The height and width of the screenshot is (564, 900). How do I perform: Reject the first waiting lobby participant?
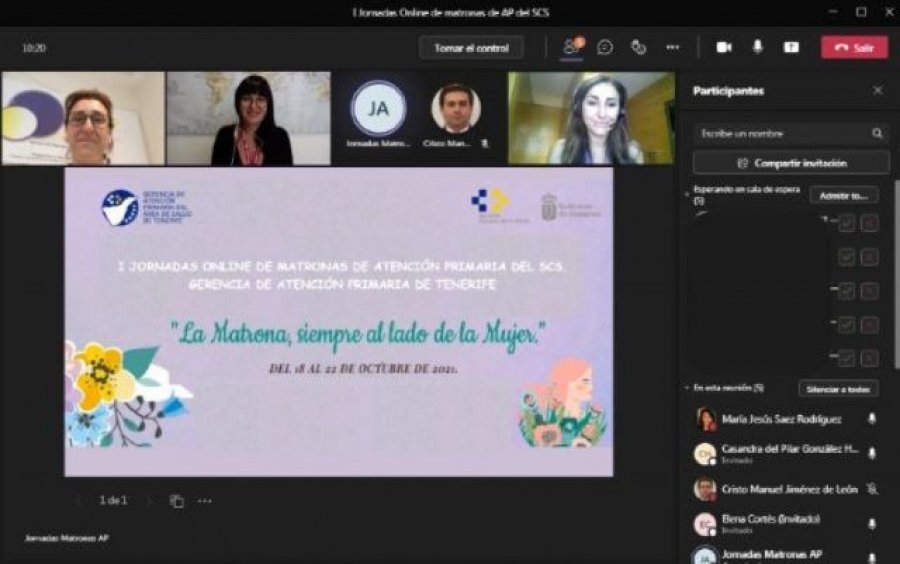(x=870, y=223)
